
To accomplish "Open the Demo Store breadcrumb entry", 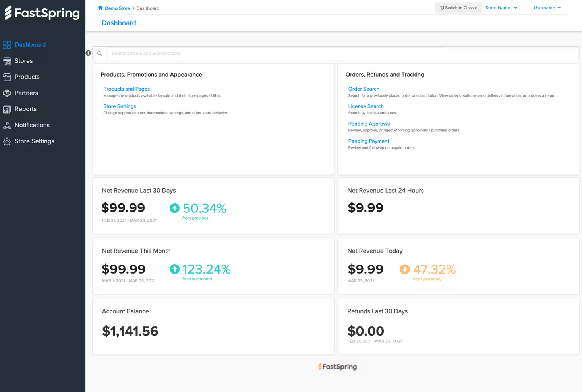I will (x=117, y=8).
